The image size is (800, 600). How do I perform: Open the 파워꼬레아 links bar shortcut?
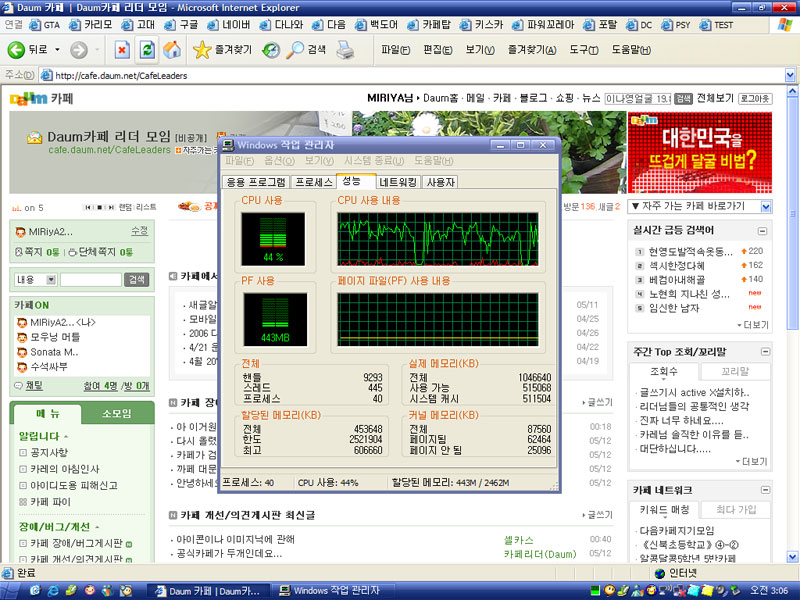pyautogui.click(x=543, y=24)
